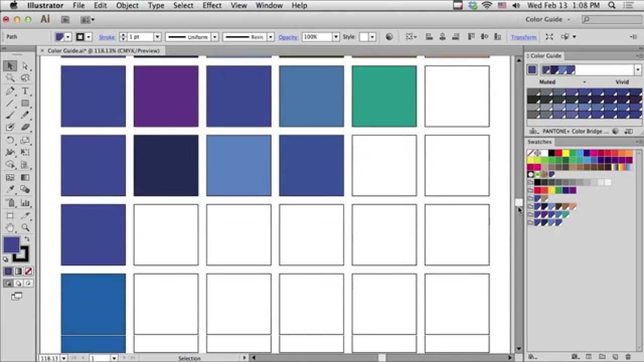Set fill to None mode button

click(x=28, y=271)
